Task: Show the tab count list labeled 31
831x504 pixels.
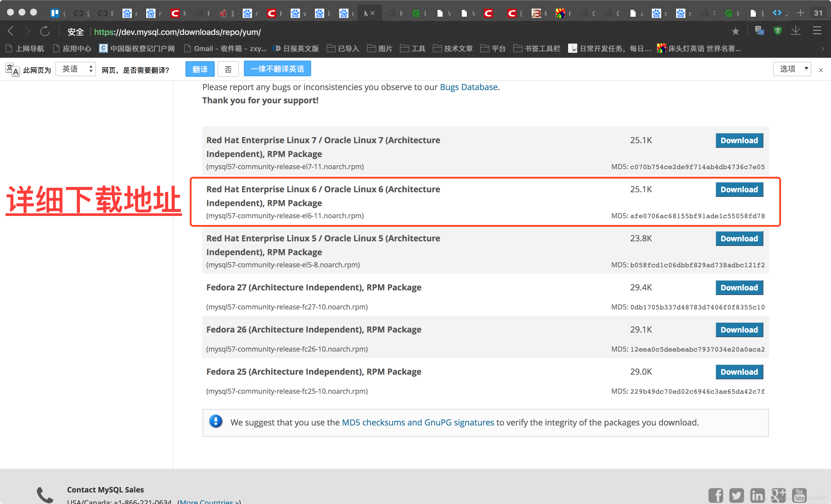Action: pyautogui.click(x=818, y=13)
